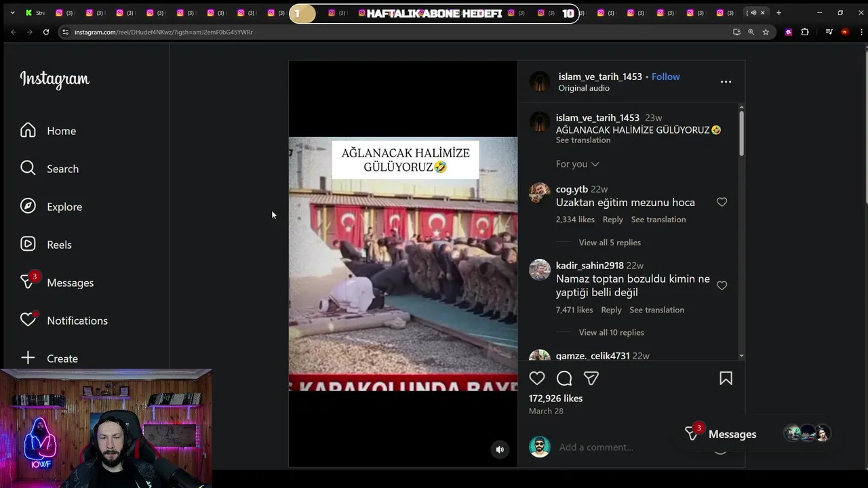Follow islam_ve_tarih_1453

pos(665,77)
